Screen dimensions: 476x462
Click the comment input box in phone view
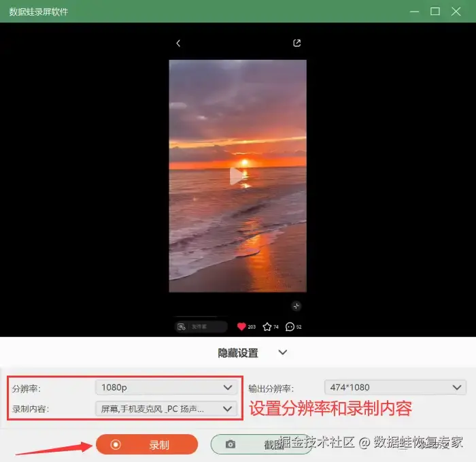[x=201, y=327]
